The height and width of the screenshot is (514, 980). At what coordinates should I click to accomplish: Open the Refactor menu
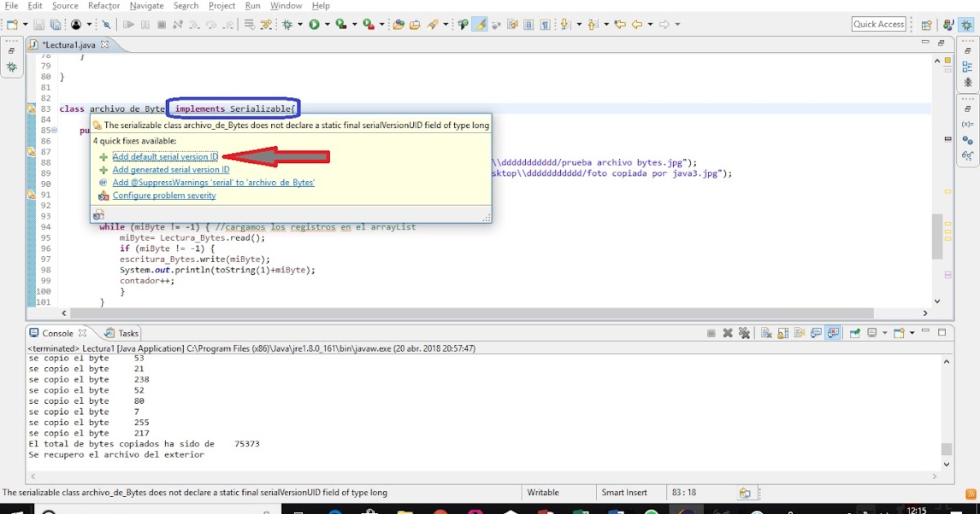tap(104, 6)
